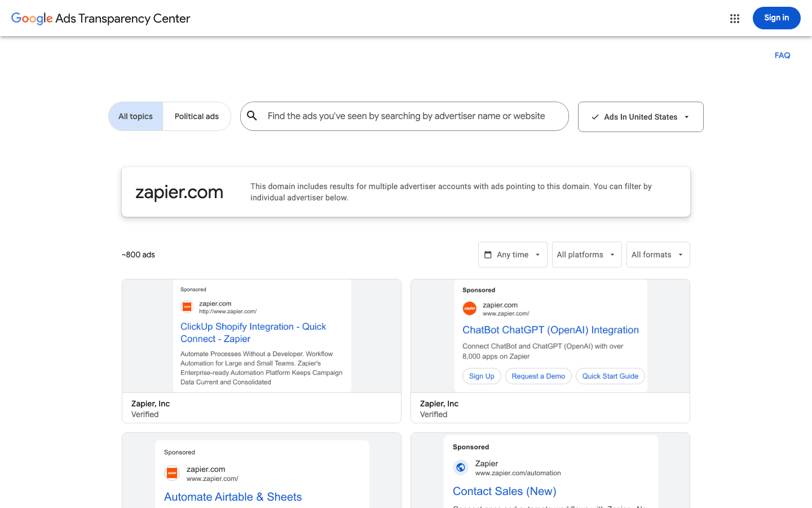Click Verified label under ClickUp Shopify ad

click(x=145, y=414)
